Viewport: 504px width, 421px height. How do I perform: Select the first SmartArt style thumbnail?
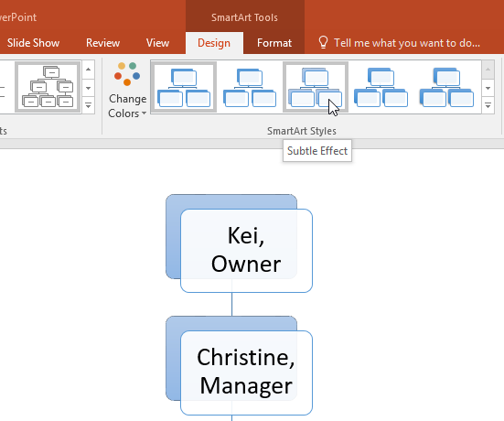pos(184,87)
